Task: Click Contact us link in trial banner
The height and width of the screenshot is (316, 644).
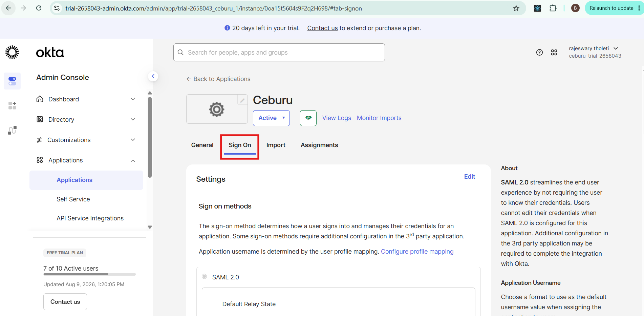Action: pyautogui.click(x=322, y=28)
